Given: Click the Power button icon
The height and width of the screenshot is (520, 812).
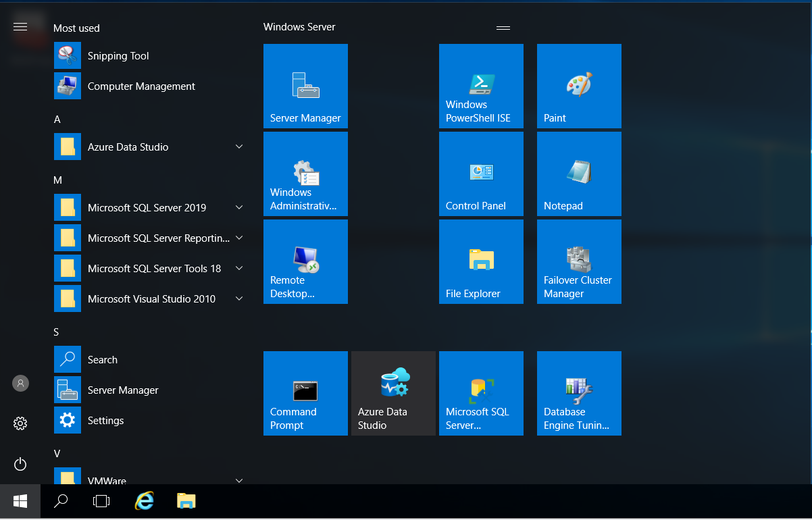Looking at the screenshot, I should (x=20, y=464).
